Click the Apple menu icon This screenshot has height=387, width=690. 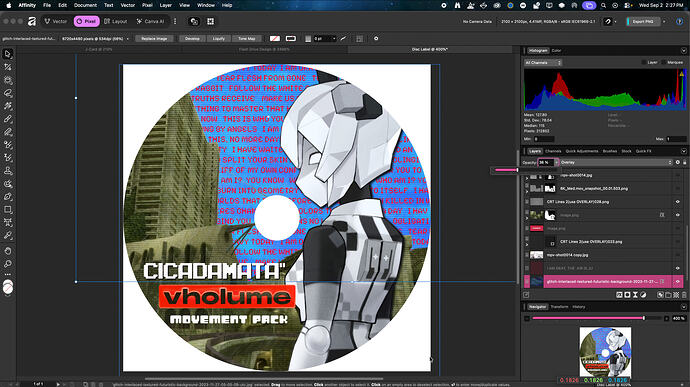tap(9, 5)
